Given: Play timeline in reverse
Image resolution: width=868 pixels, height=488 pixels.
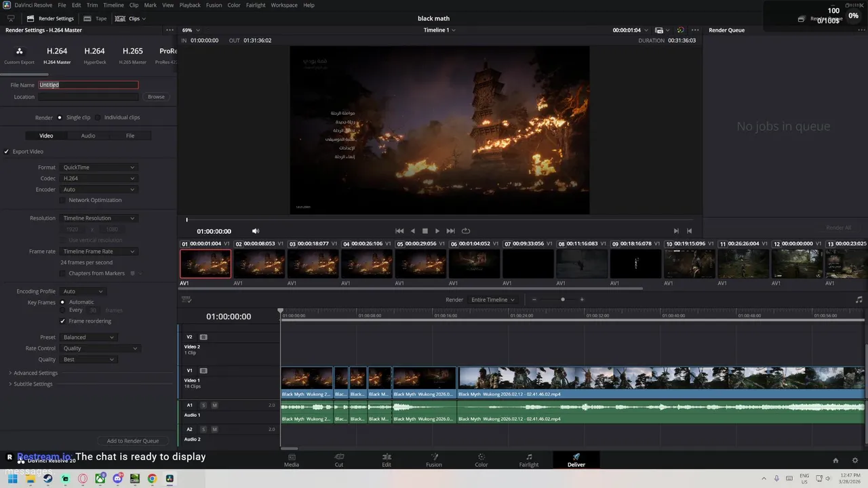Looking at the screenshot, I should pyautogui.click(x=412, y=231).
